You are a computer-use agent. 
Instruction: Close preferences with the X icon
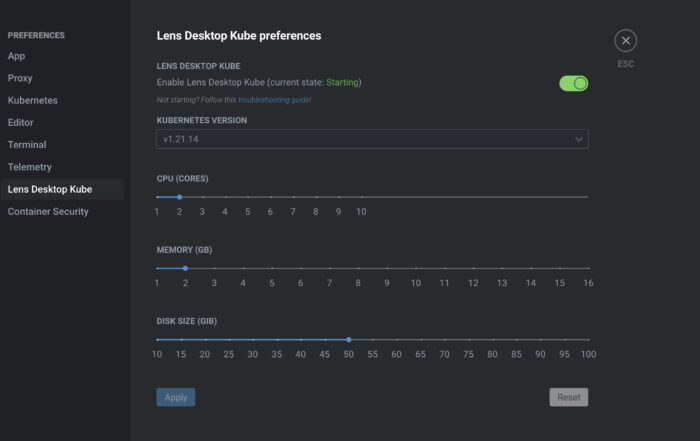pos(625,41)
